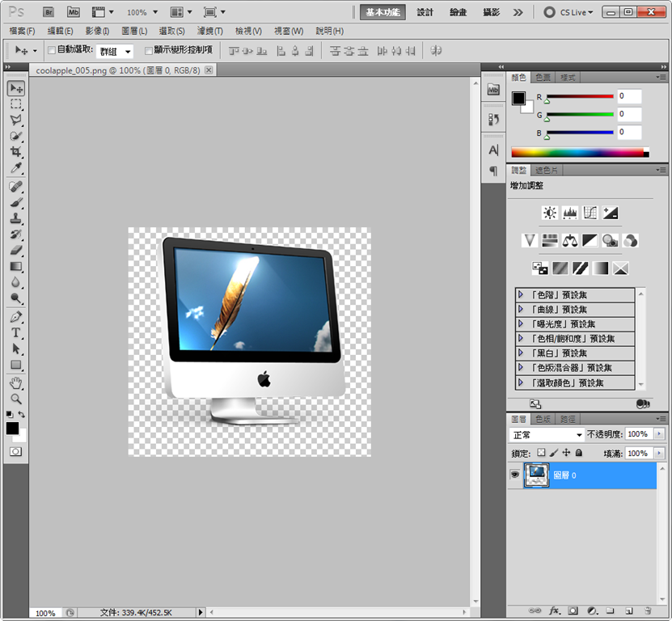Select the Rectangle shape tool

point(16,365)
